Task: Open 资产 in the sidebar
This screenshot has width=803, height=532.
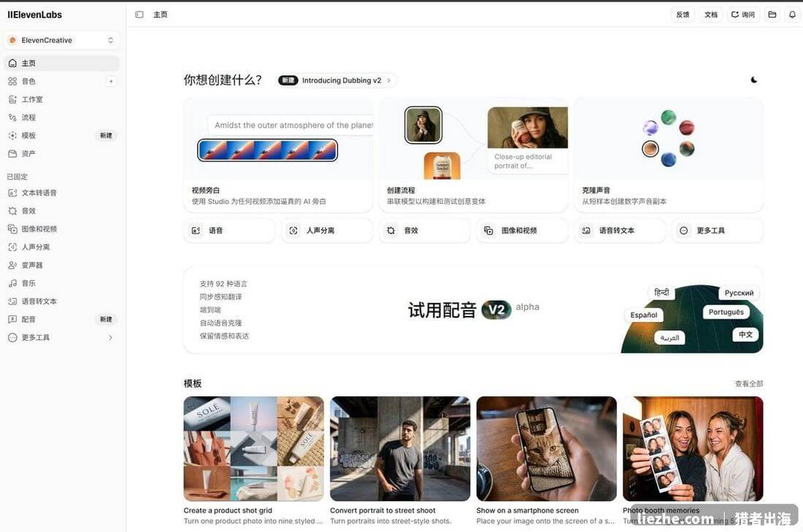Action: (x=61, y=153)
